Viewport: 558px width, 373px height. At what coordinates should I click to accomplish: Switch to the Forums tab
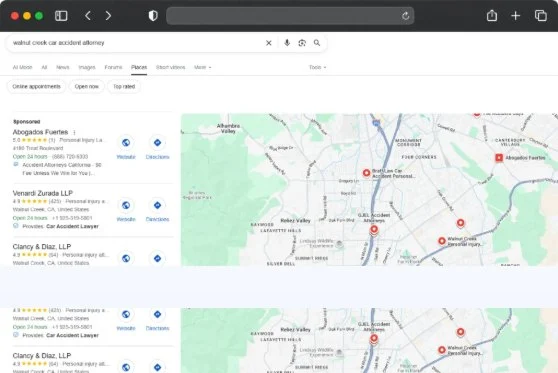point(113,67)
